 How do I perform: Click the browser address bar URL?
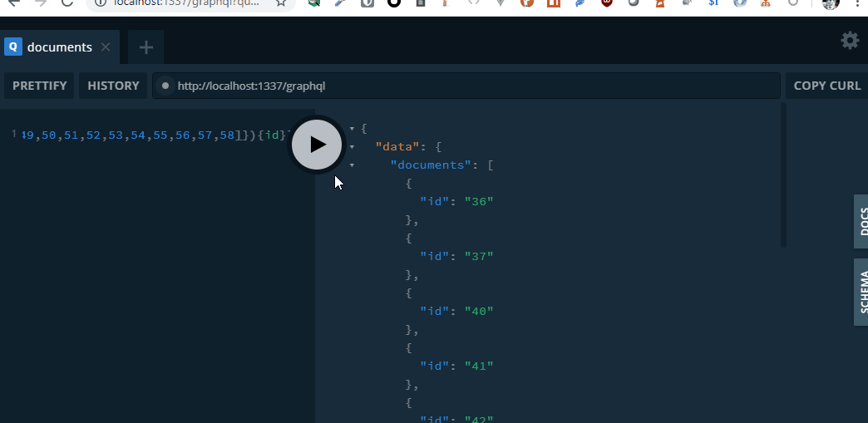186,2
